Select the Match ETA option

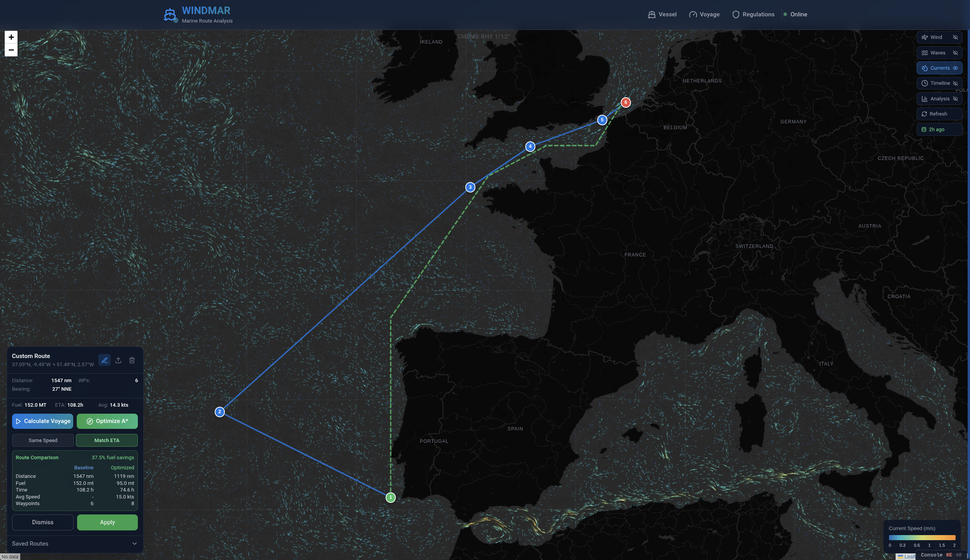point(107,440)
